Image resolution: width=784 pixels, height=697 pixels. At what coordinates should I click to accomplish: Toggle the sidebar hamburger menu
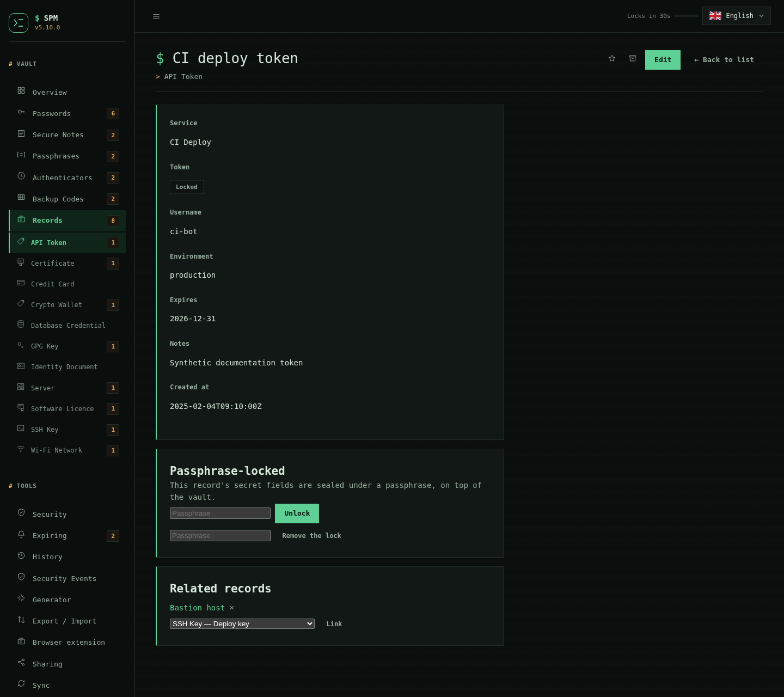coord(156,16)
